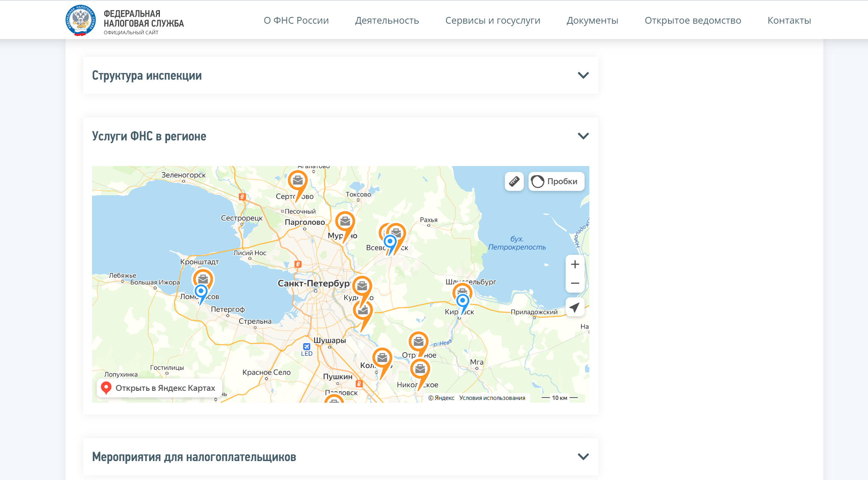
Task: Click the Federal Tax Service emblem logo
Action: tap(81, 21)
